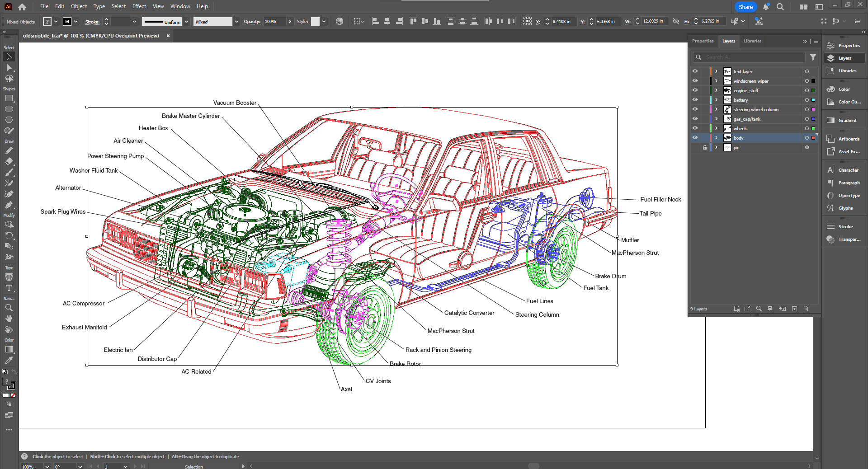
Task: Hide the wheels layer visibility
Action: click(x=695, y=128)
